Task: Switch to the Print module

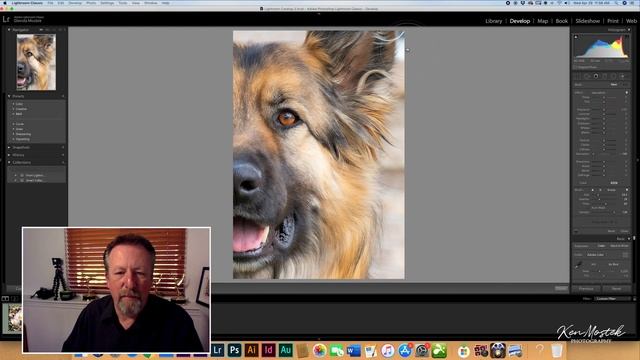Action: [x=613, y=21]
